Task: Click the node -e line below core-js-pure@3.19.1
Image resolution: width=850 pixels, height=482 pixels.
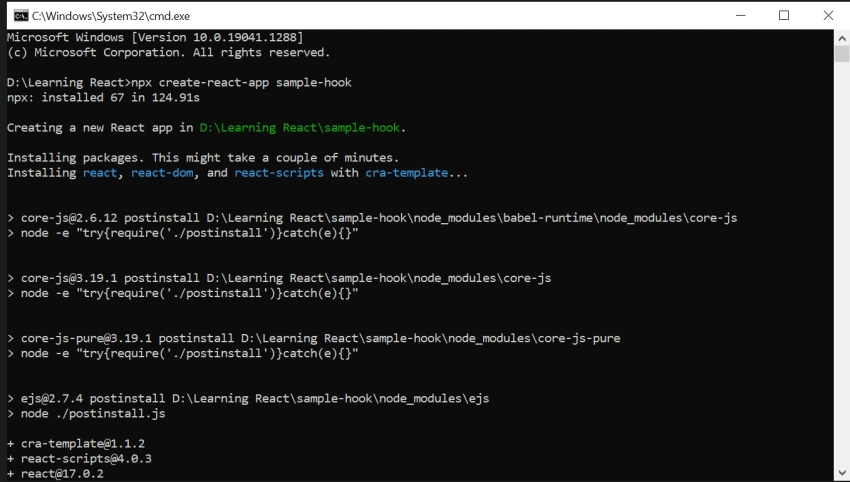Action: click(183, 354)
